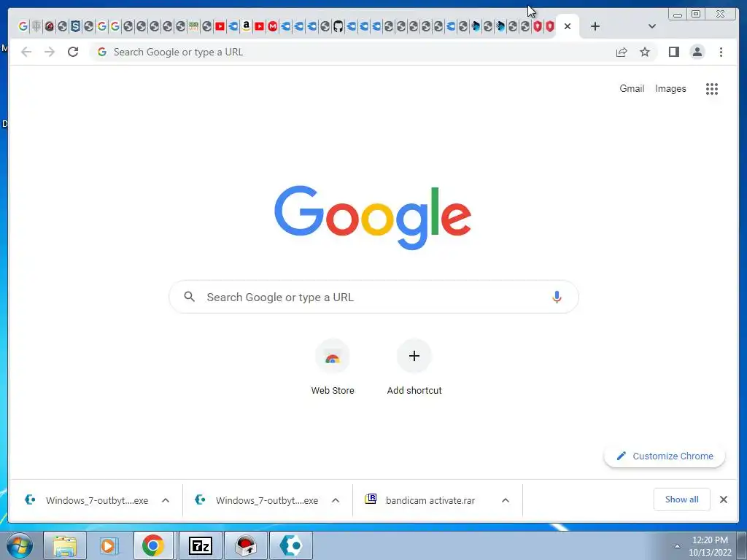The width and height of the screenshot is (747, 560).
Task: Open the tab search dropdown arrow
Action: [x=652, y=26]
